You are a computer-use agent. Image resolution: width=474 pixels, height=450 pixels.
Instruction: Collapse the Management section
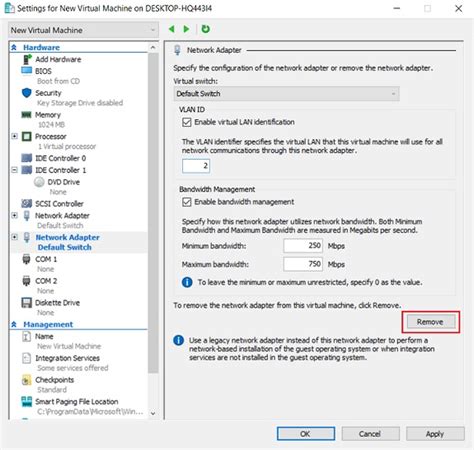click(14, 324)
